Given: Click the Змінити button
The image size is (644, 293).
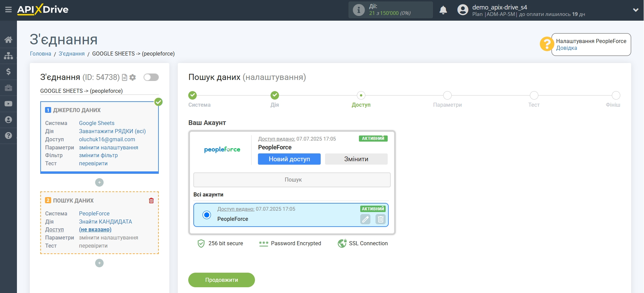Looking at the screenshot, I should click(x=356, y=159).
